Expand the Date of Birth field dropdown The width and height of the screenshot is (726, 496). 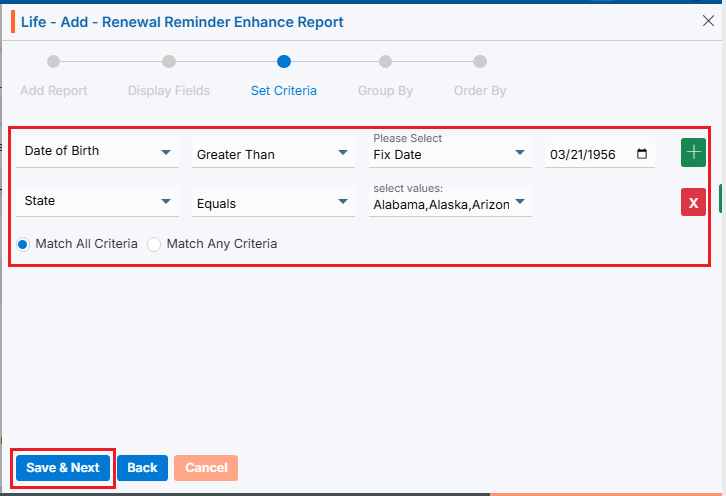[97, 152]
